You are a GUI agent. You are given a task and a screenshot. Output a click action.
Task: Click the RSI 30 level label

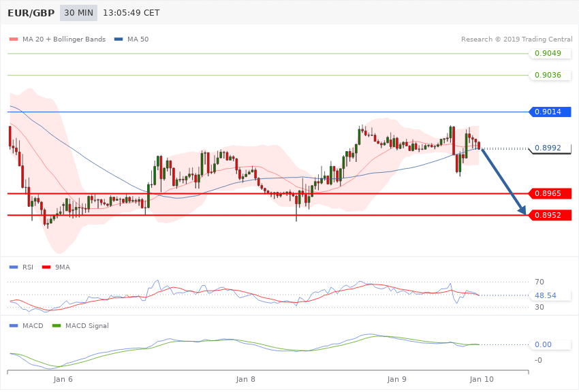click(x=539, y=307)
